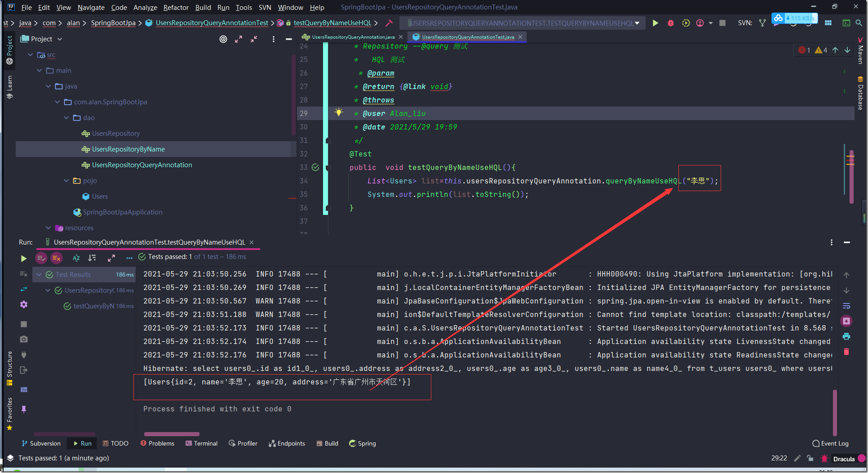Open the Terminal tool window
The height and width of the screenshot is (473, 868).
[201, 443]
